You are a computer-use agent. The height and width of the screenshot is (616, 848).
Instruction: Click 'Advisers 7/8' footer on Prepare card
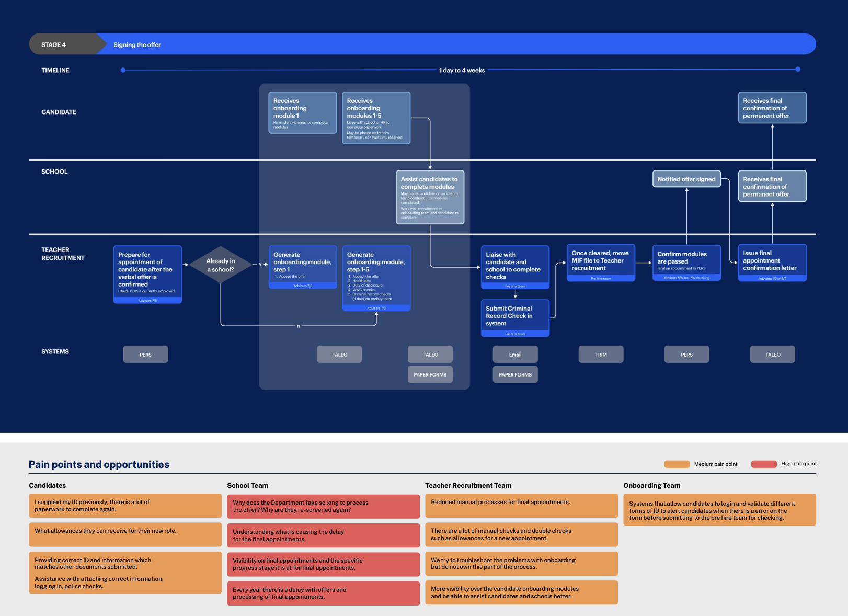coord(147,301)
